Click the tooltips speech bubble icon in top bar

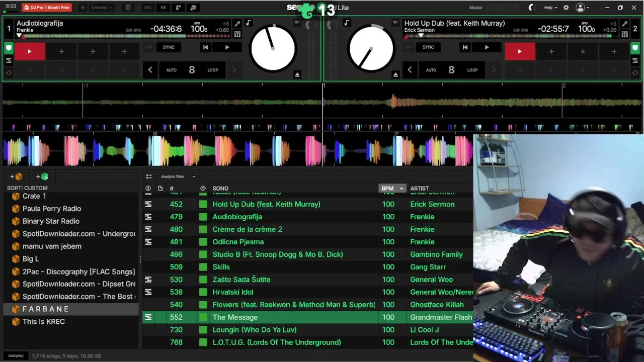tap(193, 8)
